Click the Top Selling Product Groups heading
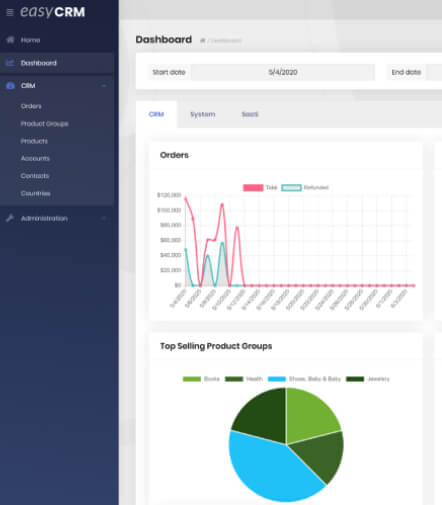The width and height of the screenshot is (442, 505). coord(216,346)
